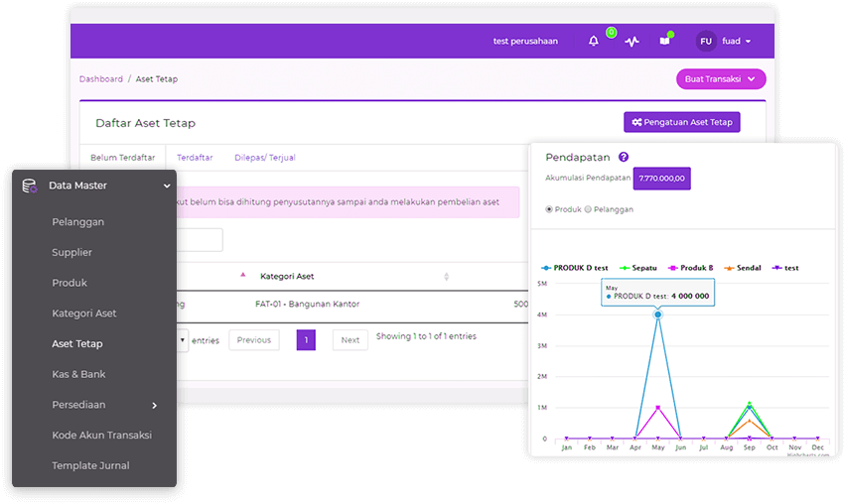Image resolution: width=846 pixels, height=504 pixels.
Task: Select the Pelanggan radio button
Action: 588,209
